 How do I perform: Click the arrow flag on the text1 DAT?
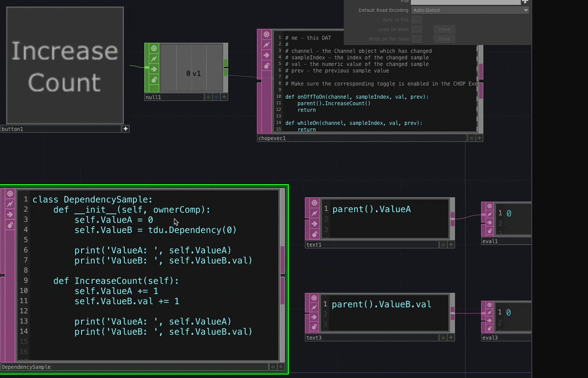(x=314, y=223)
